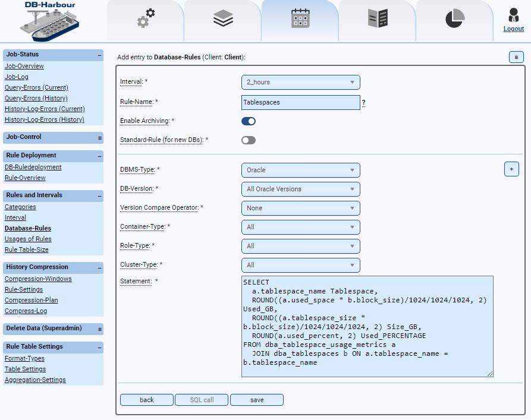
Task: Click the plus button to add a rule entry
Action: (x=511, y=169)
